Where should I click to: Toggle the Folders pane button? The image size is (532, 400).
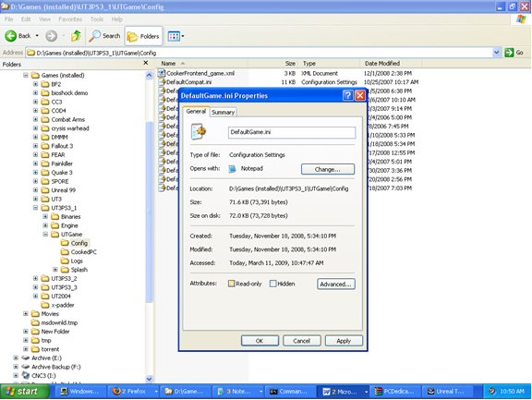pyautogui.click(x=143, y=36)
